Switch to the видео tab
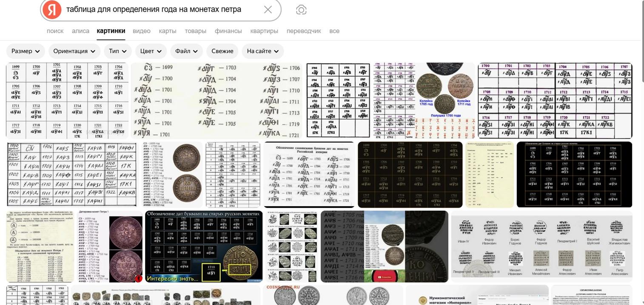Screen dimensions: 644x305 [x=141, y=31]
